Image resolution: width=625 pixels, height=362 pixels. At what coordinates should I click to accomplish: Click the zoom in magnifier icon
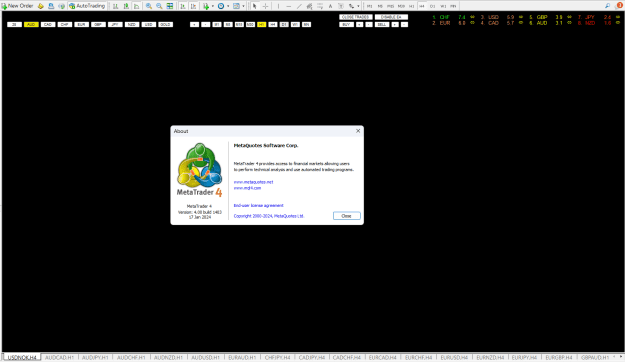pos(149,6)
